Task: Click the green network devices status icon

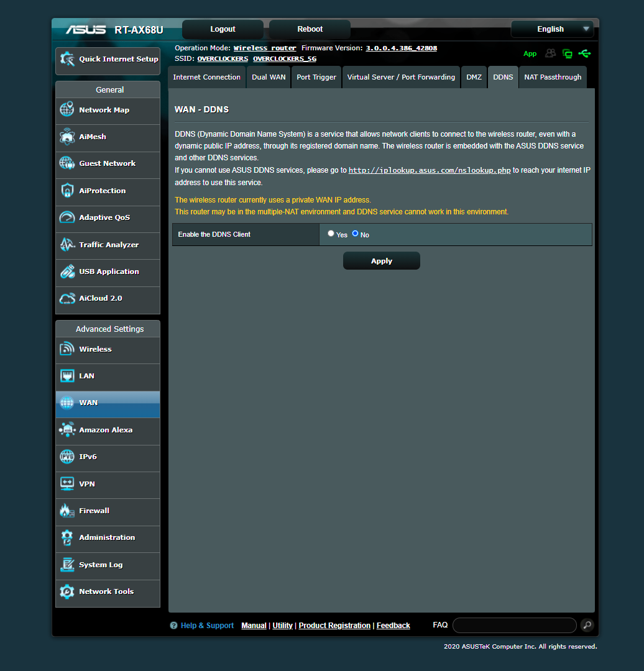Action: click(568, 53)
